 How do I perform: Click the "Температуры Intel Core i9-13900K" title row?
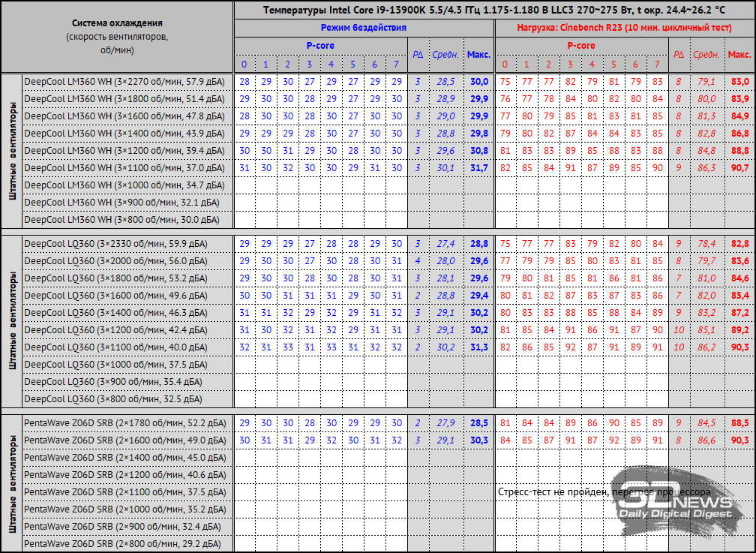pos(493,9)
